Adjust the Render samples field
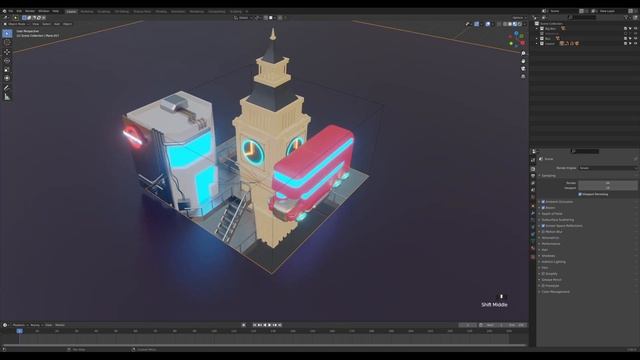Viewport: 640px width, 360px height. coord(608,183)
